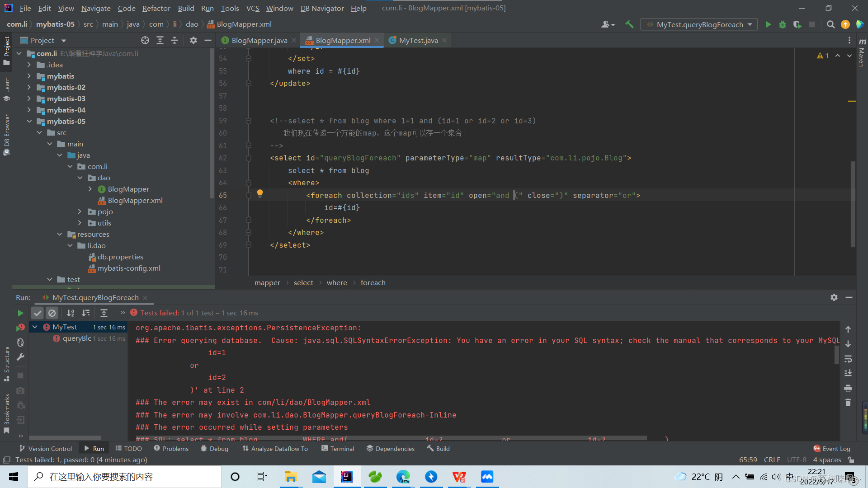Click the Build project hammer icon
868x488 pixels.
click(629, 24)
